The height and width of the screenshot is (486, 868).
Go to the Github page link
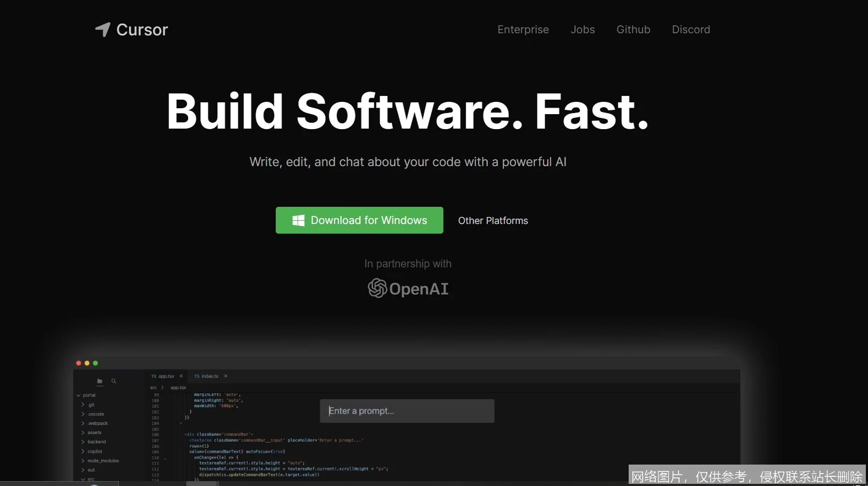[633, 29]
